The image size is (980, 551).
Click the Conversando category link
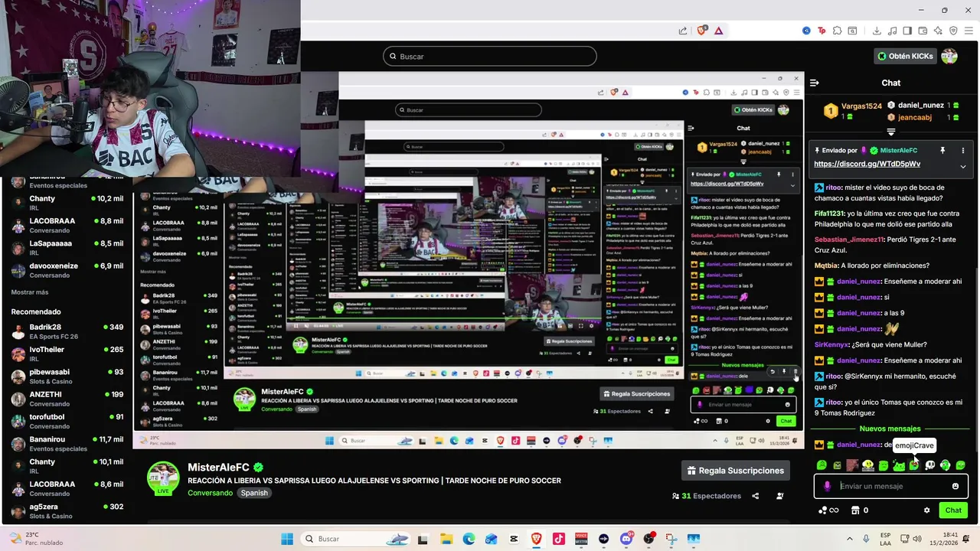coord(210,493)
